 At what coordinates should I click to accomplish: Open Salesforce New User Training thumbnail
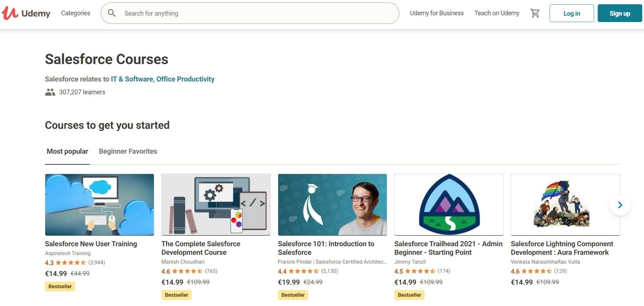click(99, 205)
